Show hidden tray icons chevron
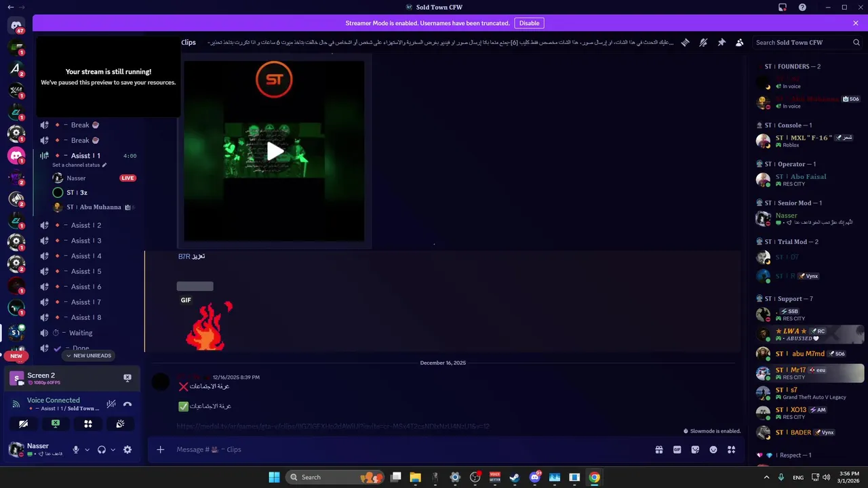Viewport: 868px width, 488px height. pyautogui.click(x=767, y=477)
